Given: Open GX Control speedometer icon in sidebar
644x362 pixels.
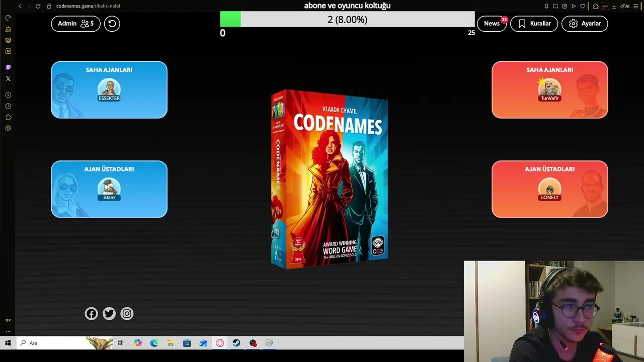Looking at the screenshot, I should pos(8,18).
